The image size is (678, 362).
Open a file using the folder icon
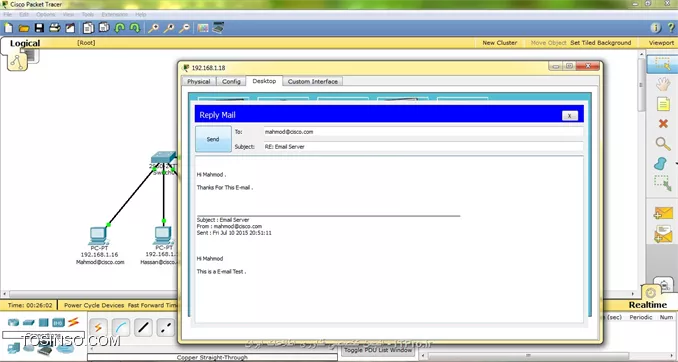click(24, 28)
